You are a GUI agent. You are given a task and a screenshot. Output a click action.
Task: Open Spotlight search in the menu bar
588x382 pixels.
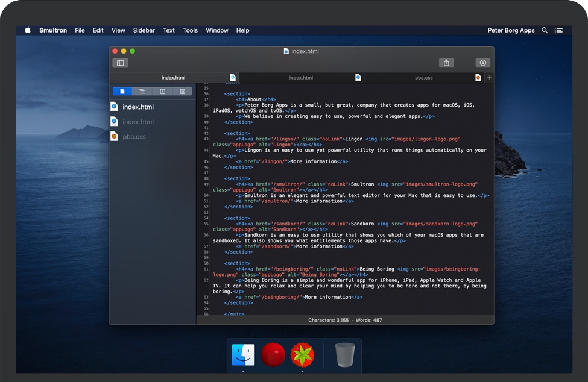pos(545,30)
